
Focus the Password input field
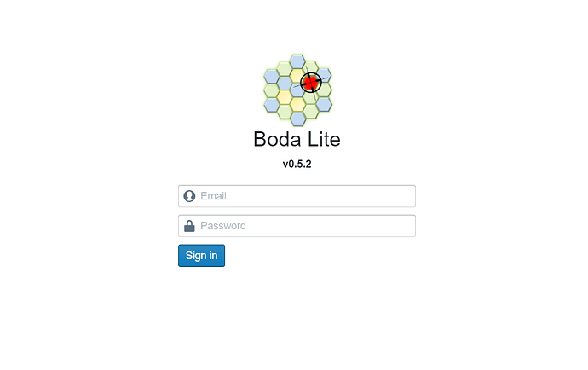pos(297,226)
